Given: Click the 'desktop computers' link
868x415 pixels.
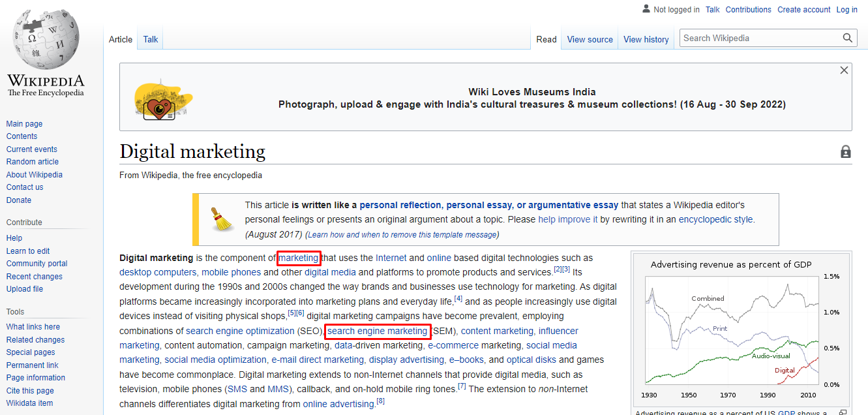Looking at the screenshot, I should (x=158, y=272).
